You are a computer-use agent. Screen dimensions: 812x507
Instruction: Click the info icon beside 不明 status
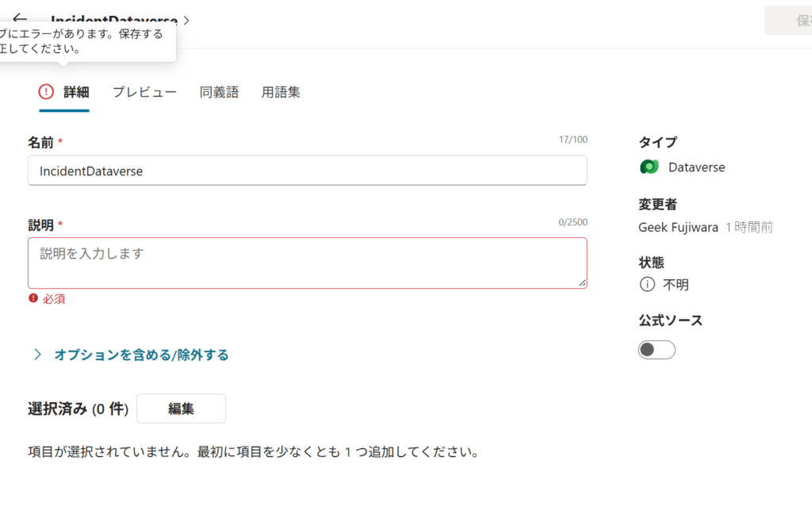[647, 284]
